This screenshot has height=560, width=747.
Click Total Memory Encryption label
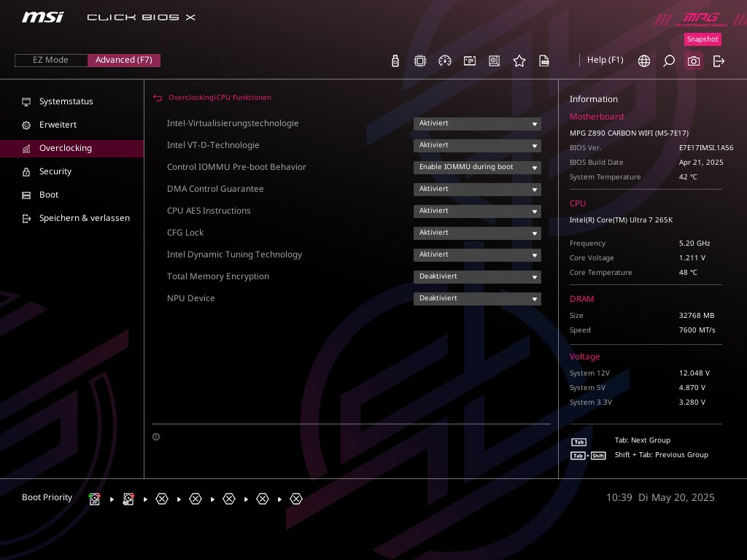pos(218,276)
